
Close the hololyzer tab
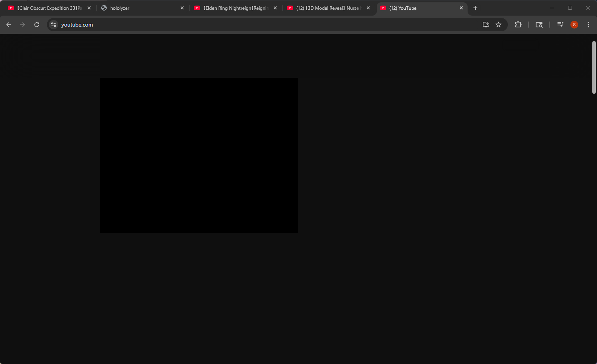182,8
